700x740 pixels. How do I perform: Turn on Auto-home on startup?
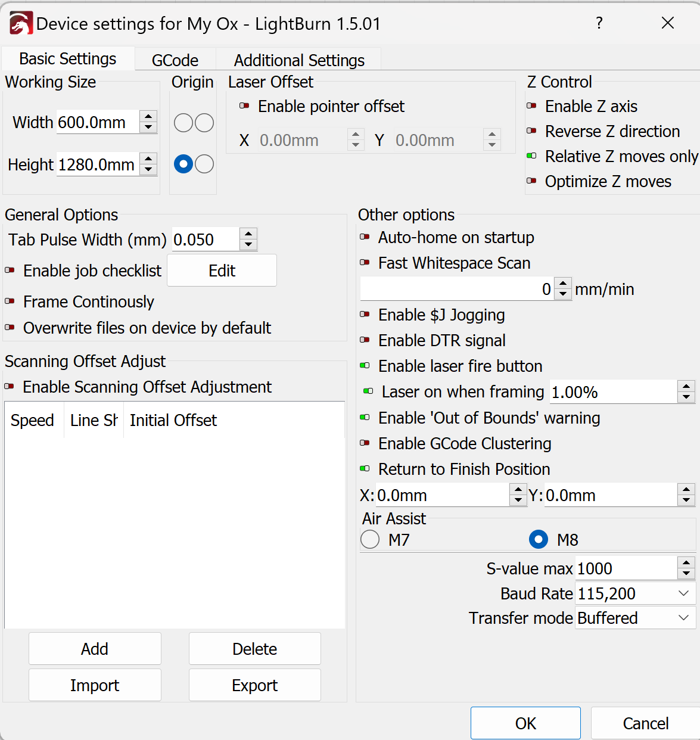(365, 237)
